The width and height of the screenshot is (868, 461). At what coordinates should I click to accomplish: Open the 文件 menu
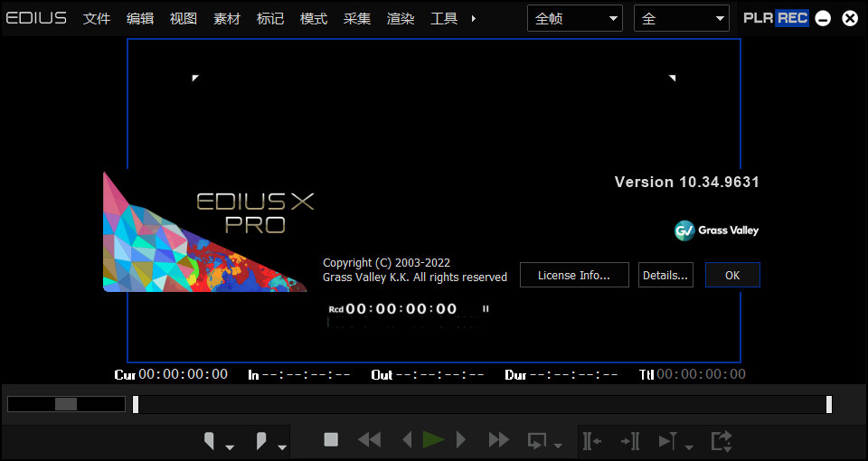point(97,19)
